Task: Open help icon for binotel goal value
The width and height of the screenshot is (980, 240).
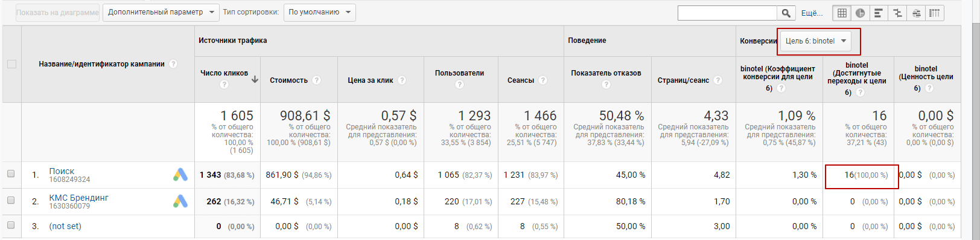Action: click(929, 88)
